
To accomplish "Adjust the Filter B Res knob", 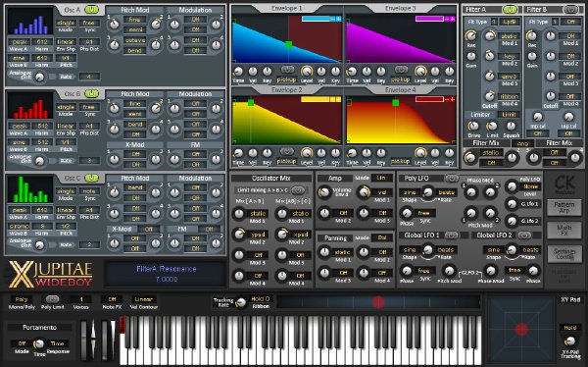I will point(532,36).
